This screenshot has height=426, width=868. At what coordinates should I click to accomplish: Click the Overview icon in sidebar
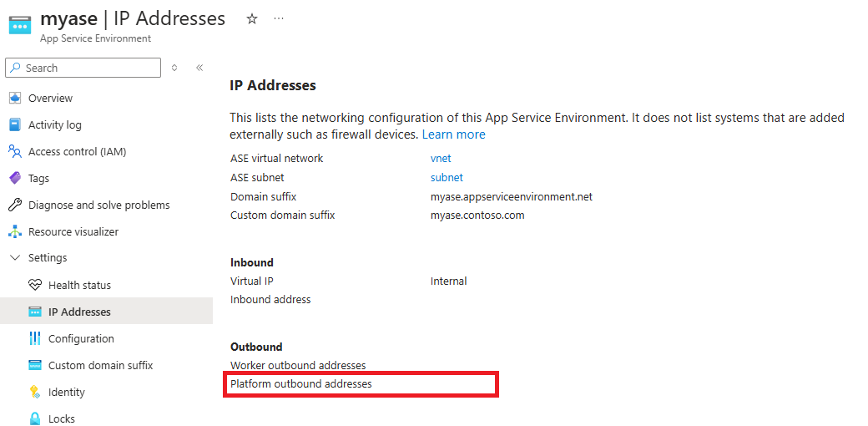(x=16, y=98)
